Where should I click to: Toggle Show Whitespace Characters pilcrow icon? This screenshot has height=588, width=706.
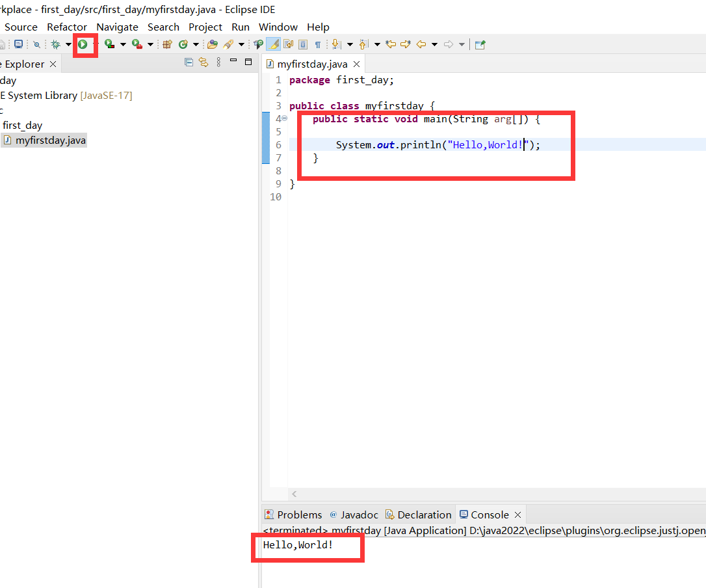pyautogui.click(x=318, y=45)
